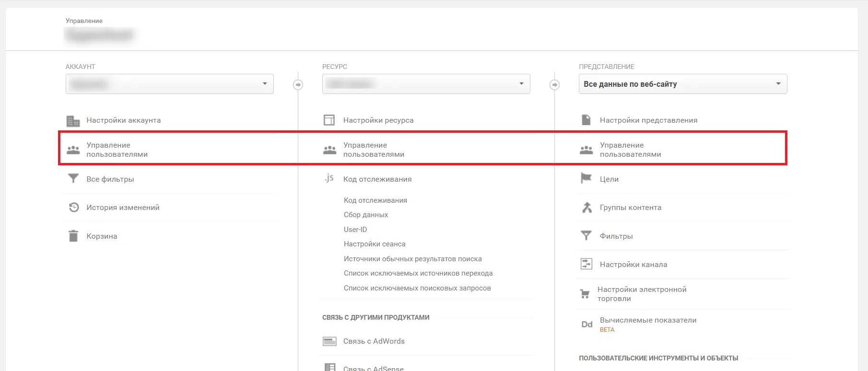Open the Все данные по веб-сайту dropdown
Screen dimensions: 868x371
click(x=683, y=84)
